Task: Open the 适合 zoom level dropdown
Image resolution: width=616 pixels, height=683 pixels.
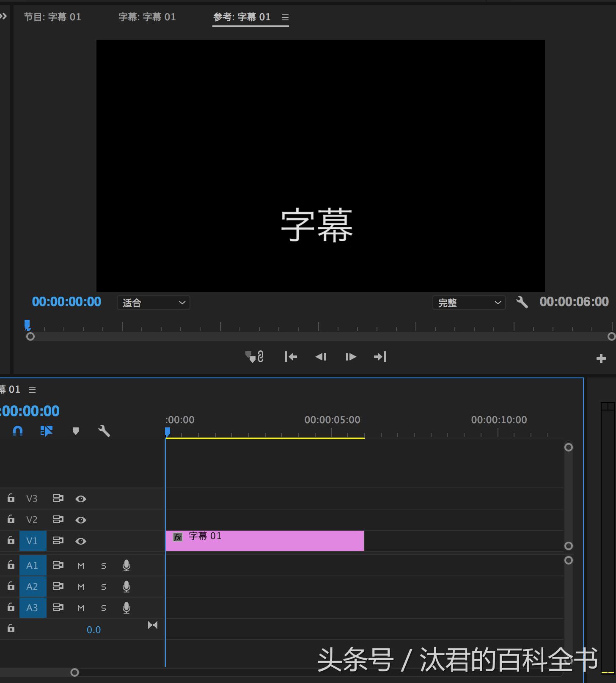Action: [x=154, y=303]
